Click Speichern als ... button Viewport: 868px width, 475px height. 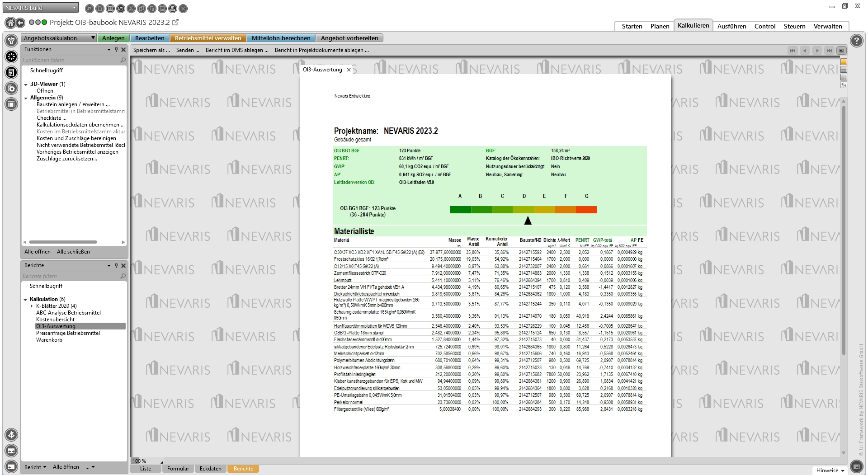click(x=151, y=50)
